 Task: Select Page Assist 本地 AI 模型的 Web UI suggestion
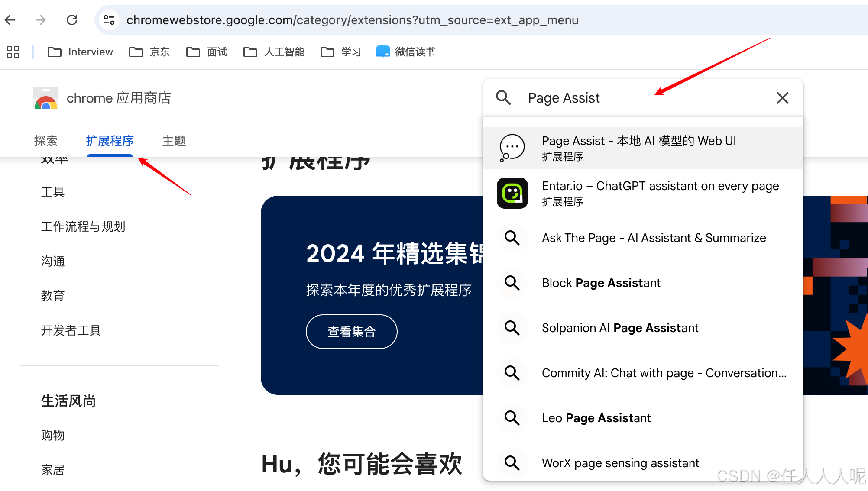tap(643, 148)
